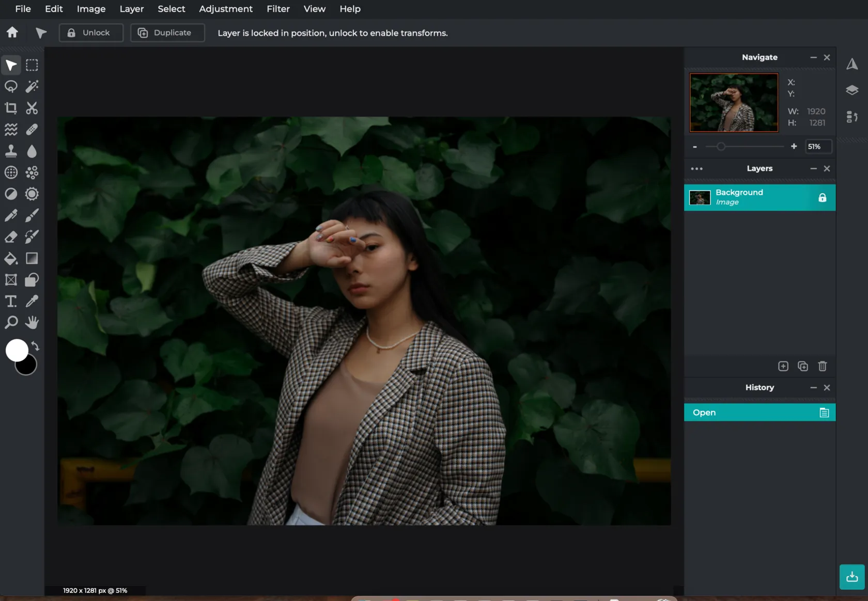Swap foreground and background colors
Viewport: 868px width, 601px height.
(35, 346)
